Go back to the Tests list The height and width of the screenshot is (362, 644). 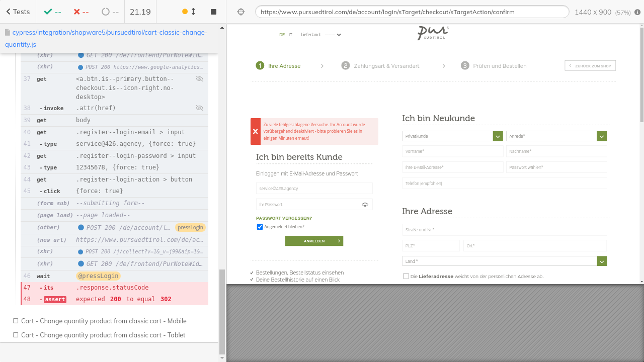click(18, 12)
